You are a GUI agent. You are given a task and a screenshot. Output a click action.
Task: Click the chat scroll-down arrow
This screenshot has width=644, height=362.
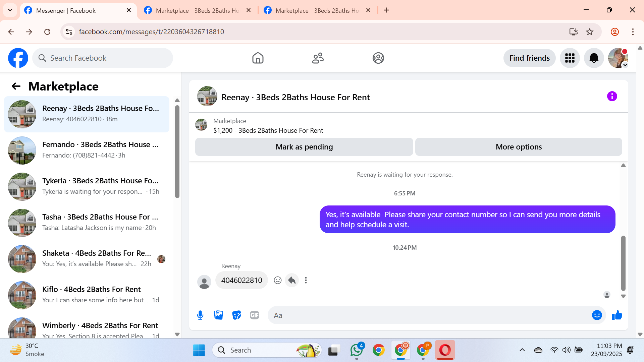coord(623,296)
